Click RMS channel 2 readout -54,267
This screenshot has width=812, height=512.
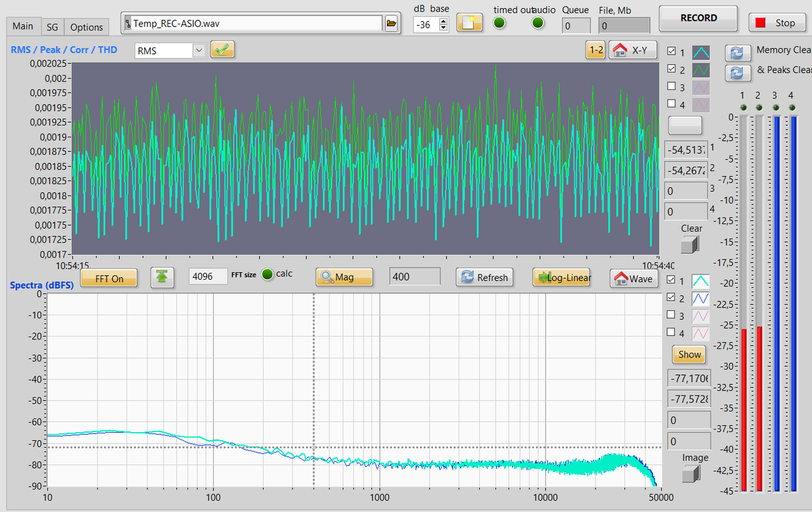click(686, 170)
